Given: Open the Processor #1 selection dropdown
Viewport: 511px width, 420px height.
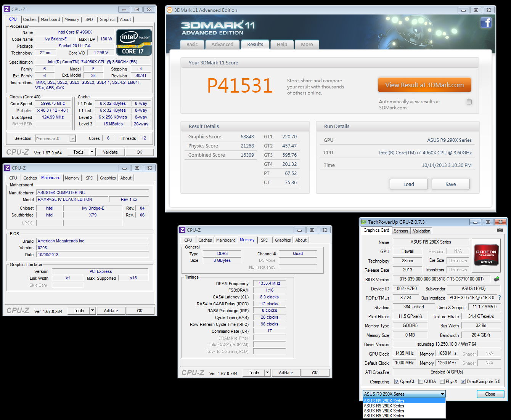Looking at the screenshot, I should coord(55,138).
